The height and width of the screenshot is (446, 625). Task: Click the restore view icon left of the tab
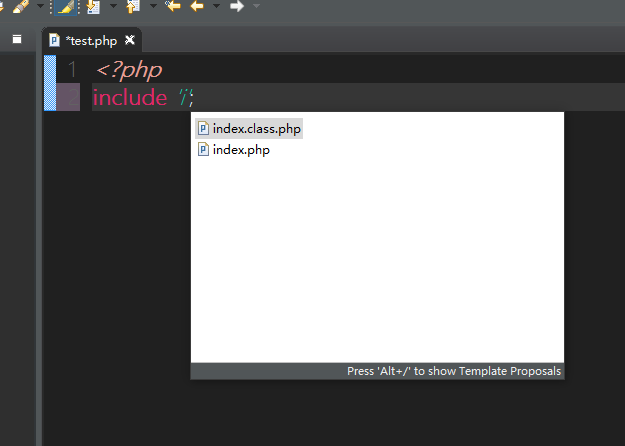17,39
